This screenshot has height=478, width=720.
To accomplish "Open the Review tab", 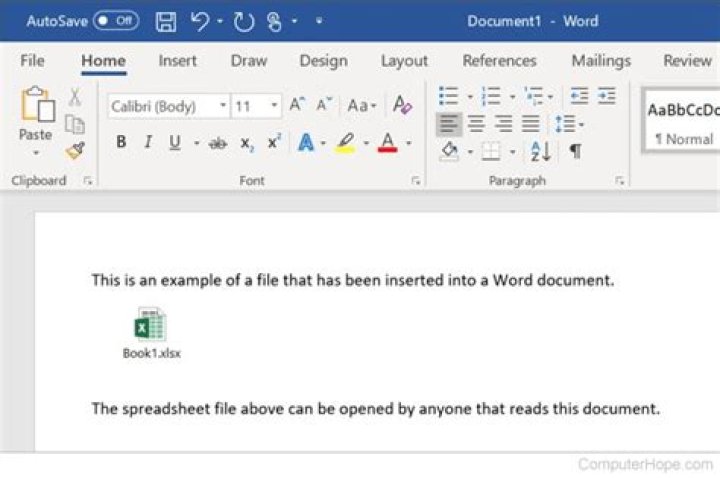I will click(687, 61).
